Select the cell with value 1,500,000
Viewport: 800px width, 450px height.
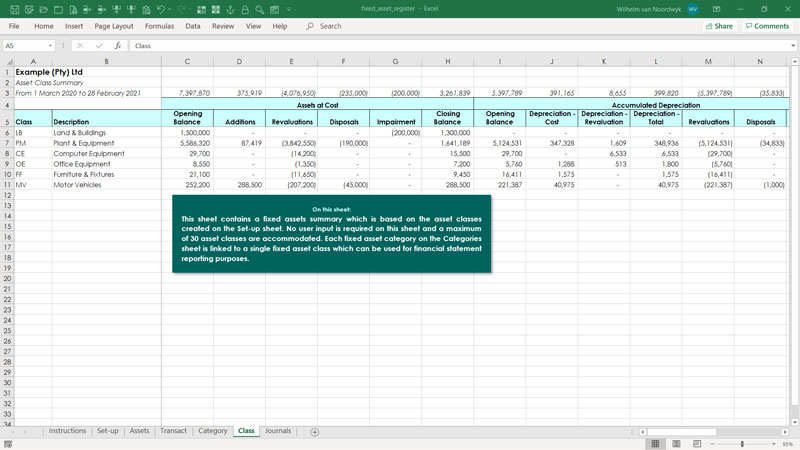tap(187, 133)
